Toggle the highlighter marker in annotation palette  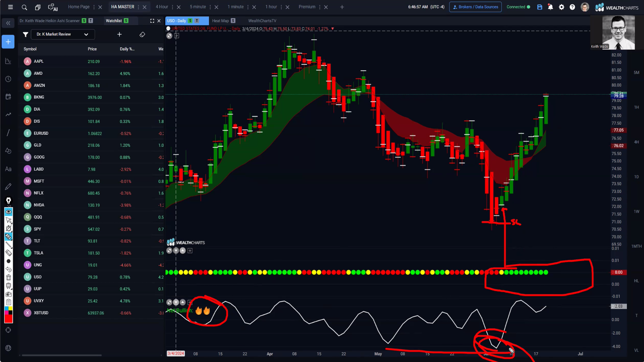coord(9,237)
